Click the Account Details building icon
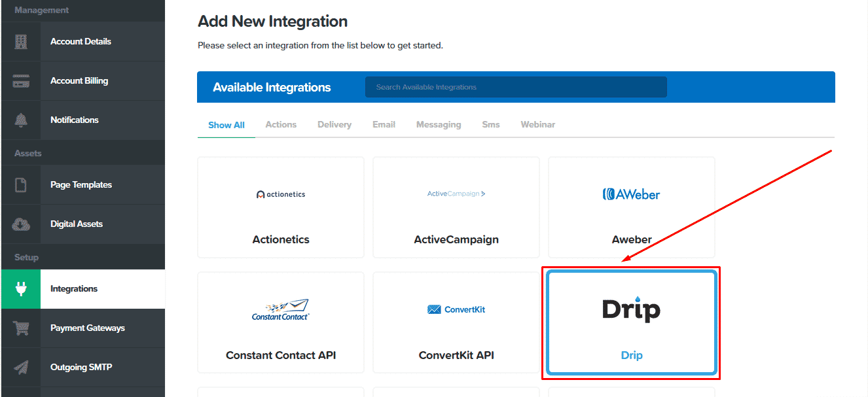Viewport: 868px width, 397px height. (20, 42)
